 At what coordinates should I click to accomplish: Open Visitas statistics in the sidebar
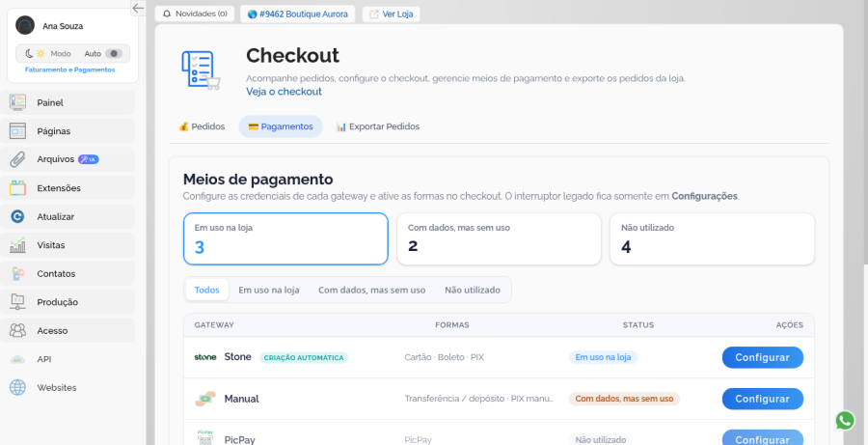pyautogui.click(x=68, y=245)
